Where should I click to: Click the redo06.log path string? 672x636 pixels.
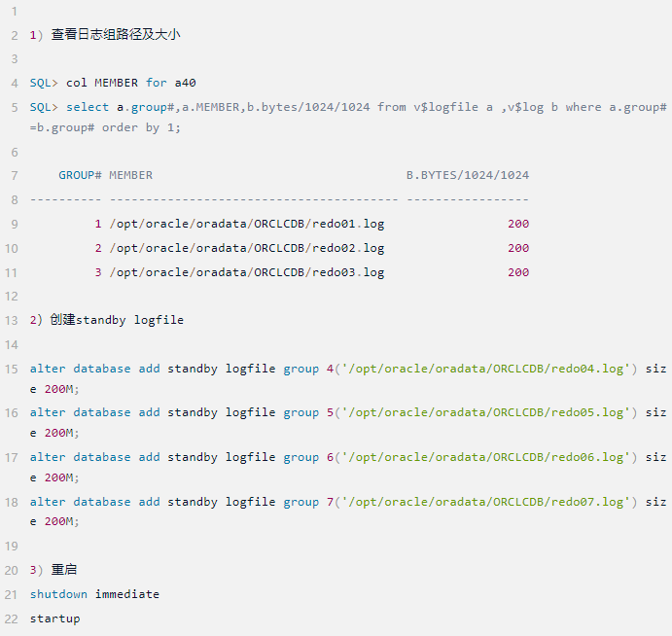click(x=483, y=457)
